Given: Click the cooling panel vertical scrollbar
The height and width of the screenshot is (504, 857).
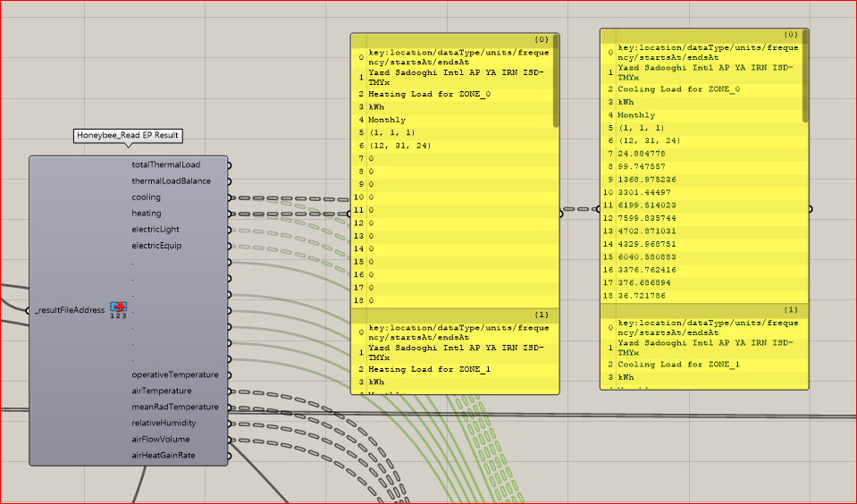Looking at the screenshot, I should 805,77.
